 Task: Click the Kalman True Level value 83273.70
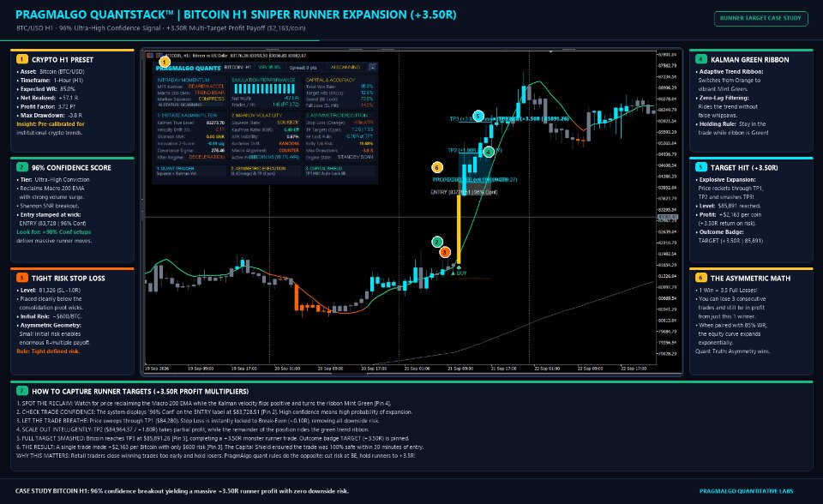coord(216,123)
